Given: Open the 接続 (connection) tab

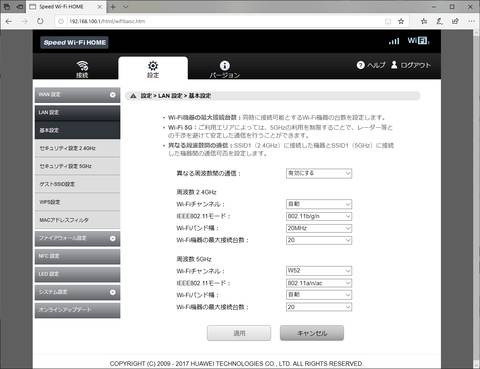Looking at the screenshot, I should point(82,69).
